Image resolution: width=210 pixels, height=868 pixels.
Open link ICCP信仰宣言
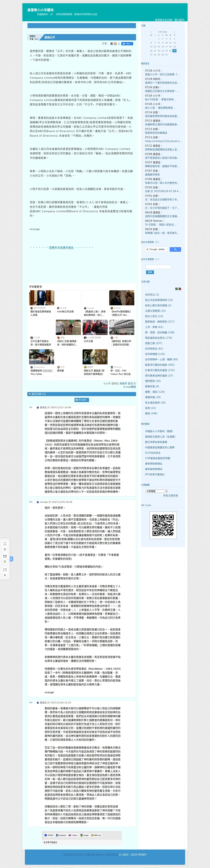[153, 453]
